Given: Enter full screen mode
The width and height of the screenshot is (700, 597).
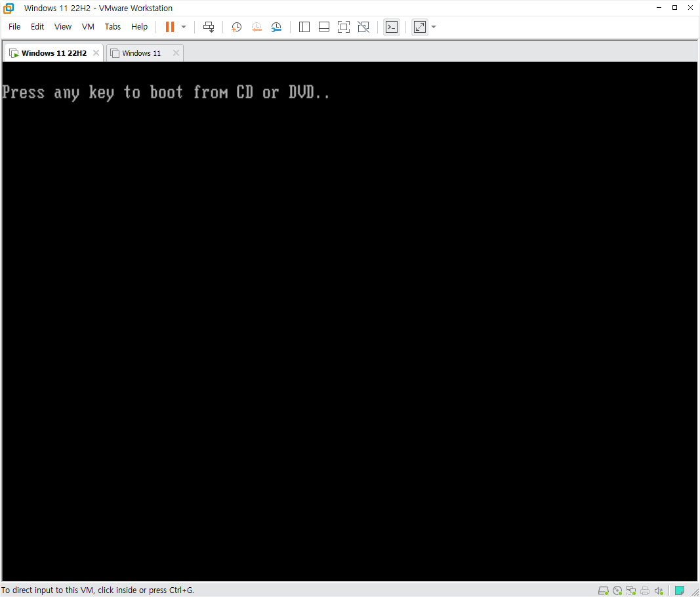Looking at the screenshot, I should [x=343, y=27].
